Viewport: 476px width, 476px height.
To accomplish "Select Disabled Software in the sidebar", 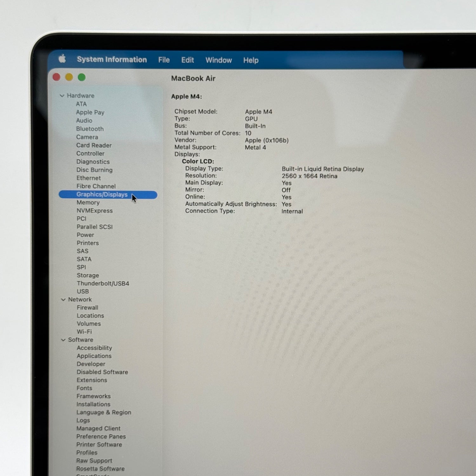I will point(102,372).
